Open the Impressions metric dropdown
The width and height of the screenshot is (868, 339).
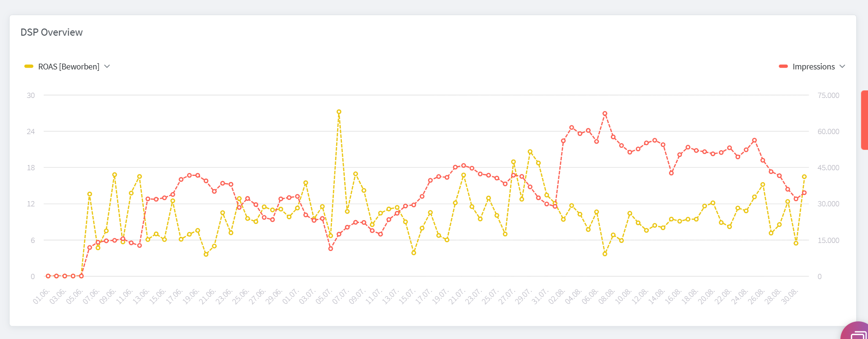(x=813, y=67)
